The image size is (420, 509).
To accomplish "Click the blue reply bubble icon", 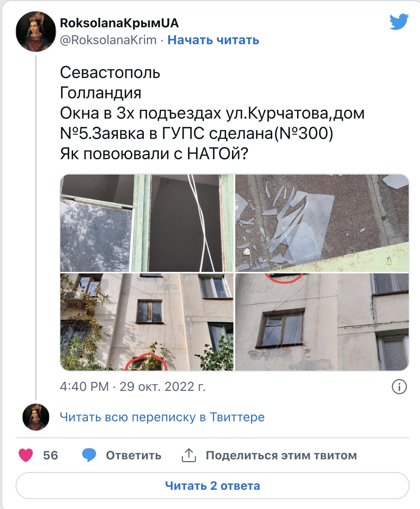I will [89, 455].
